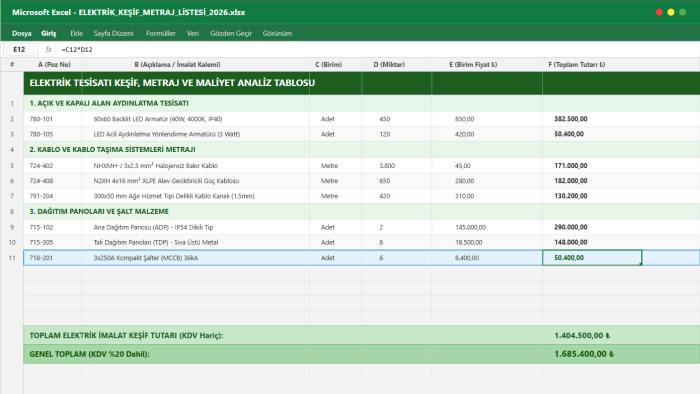
Task: Select N2XH 4x16 mm² XLPE cable cell
Action: pos(167,181)
